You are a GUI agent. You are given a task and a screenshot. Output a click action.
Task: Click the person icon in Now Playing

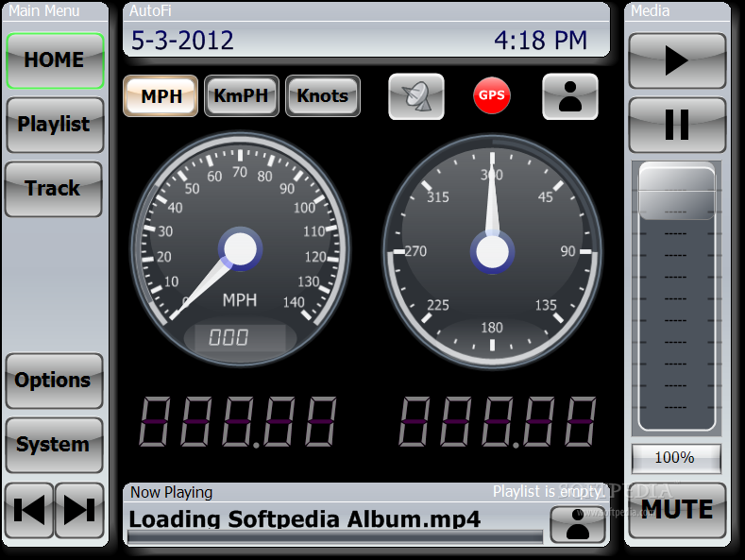pos(577,524)
